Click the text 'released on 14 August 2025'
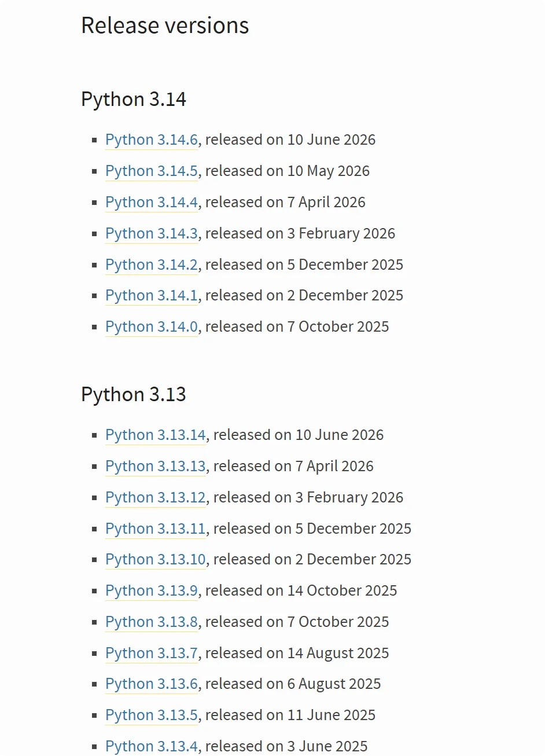Screen dimensions: 545x756 coord(297,654)
